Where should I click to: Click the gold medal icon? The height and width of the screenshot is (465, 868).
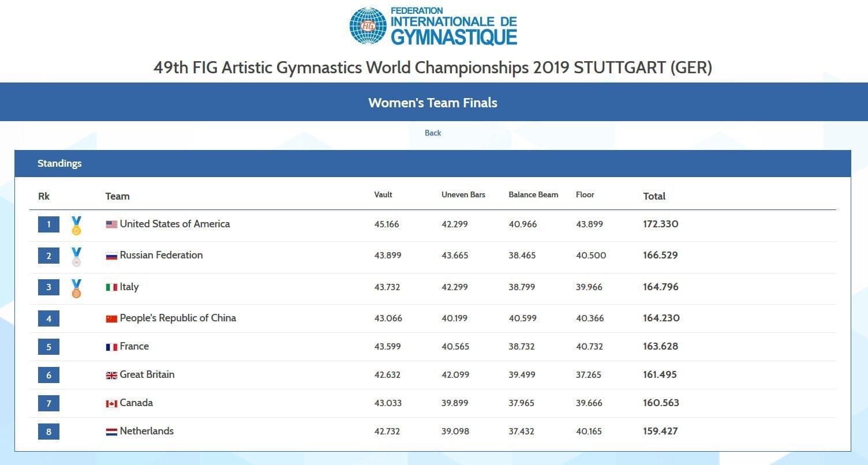[76, 226]
